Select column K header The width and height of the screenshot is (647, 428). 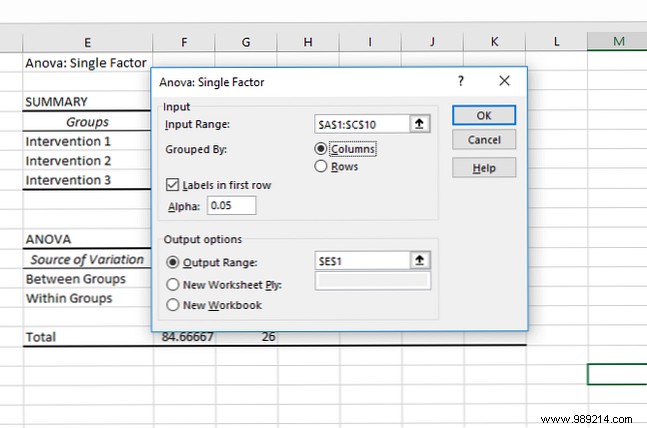(x=494, y=42)
